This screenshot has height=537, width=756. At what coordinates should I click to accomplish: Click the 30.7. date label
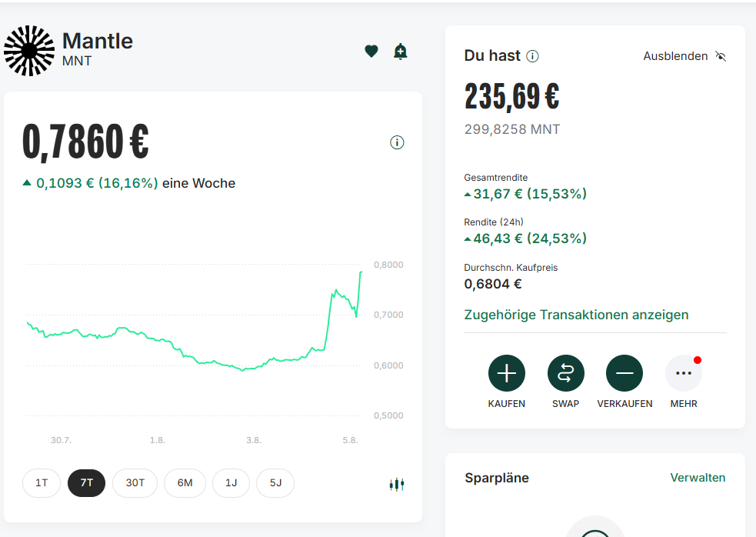coord(61,440)
